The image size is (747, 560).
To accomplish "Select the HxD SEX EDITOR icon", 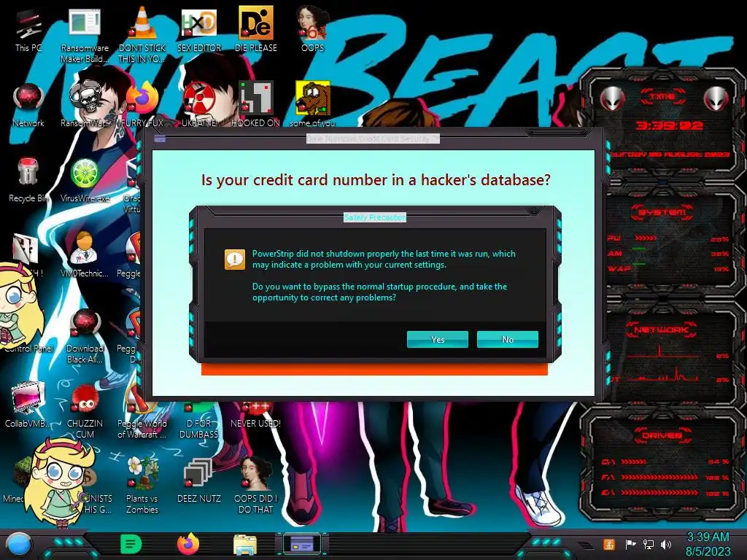I will tap(198, 30).
